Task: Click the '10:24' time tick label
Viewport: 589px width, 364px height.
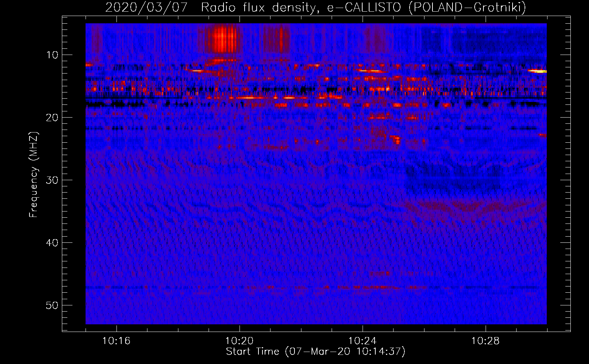Action: coord(362,341)
